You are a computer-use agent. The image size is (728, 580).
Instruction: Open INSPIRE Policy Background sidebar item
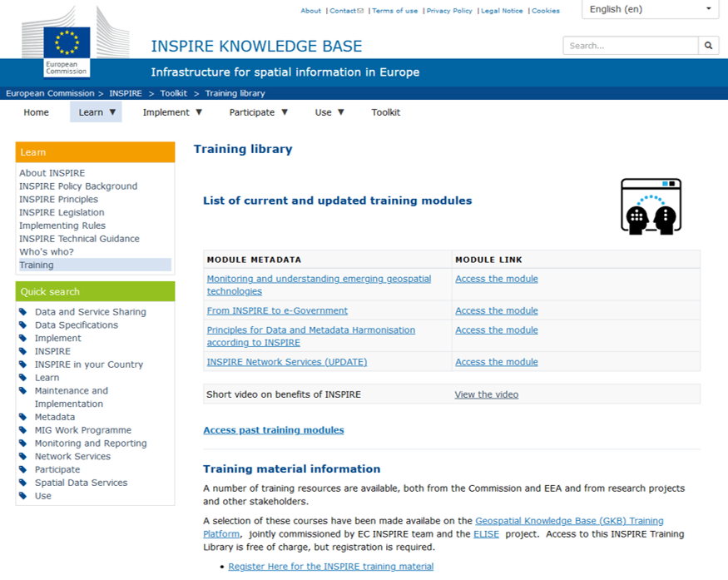(78, 186)
